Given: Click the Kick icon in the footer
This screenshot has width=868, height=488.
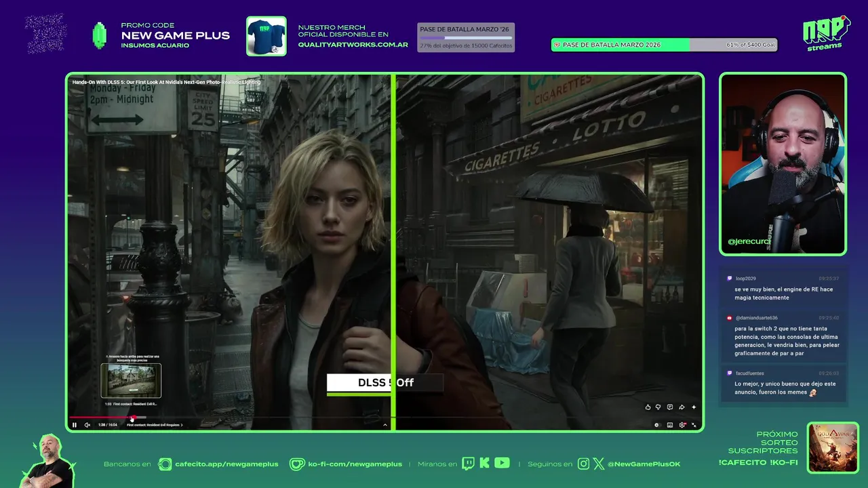Looking at the screenshot, I should pos(484,464).
